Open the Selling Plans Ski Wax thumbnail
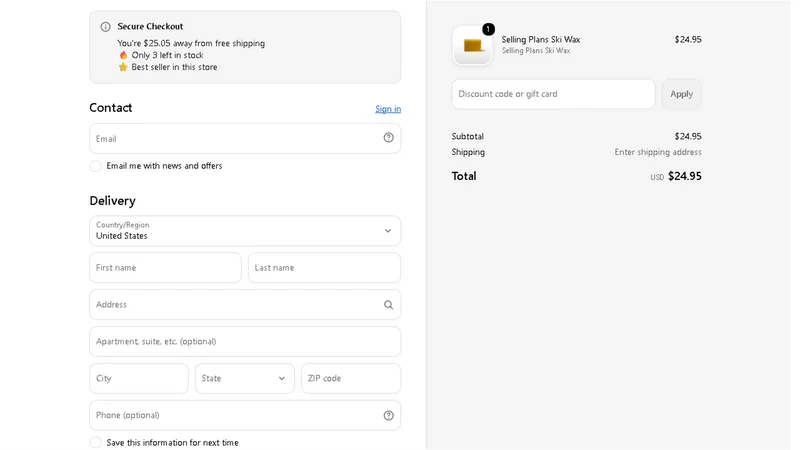 (x=472, y=46)
